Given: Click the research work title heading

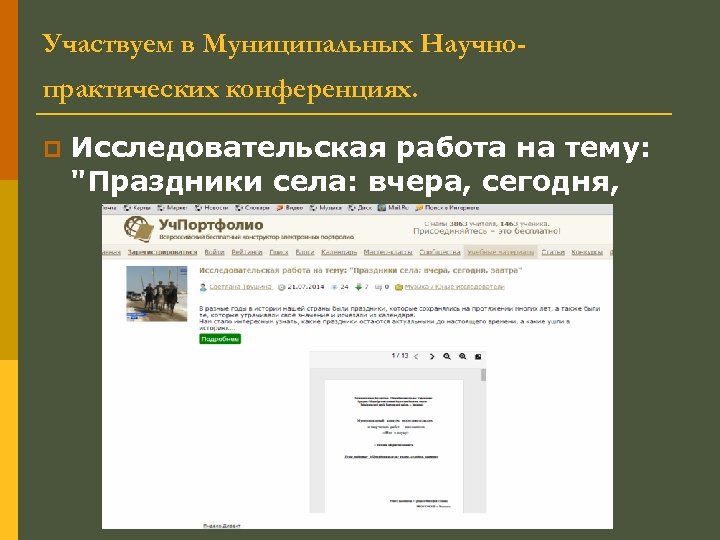Looking at the screenshot, I should [x=361, y=270].
